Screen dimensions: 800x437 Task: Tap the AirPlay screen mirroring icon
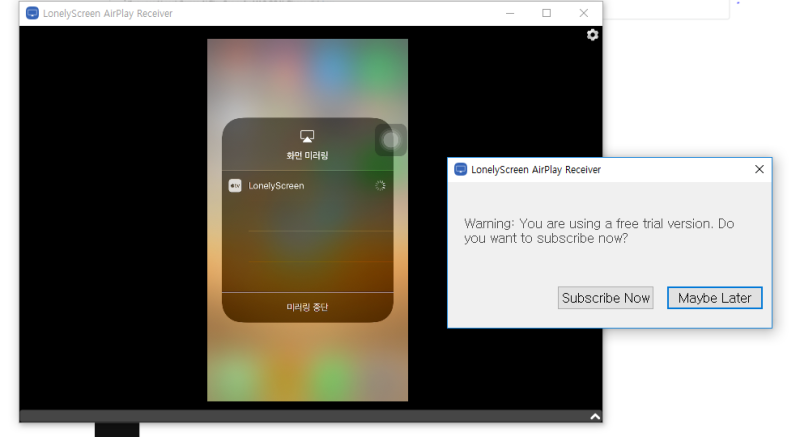tap(307, 136)
